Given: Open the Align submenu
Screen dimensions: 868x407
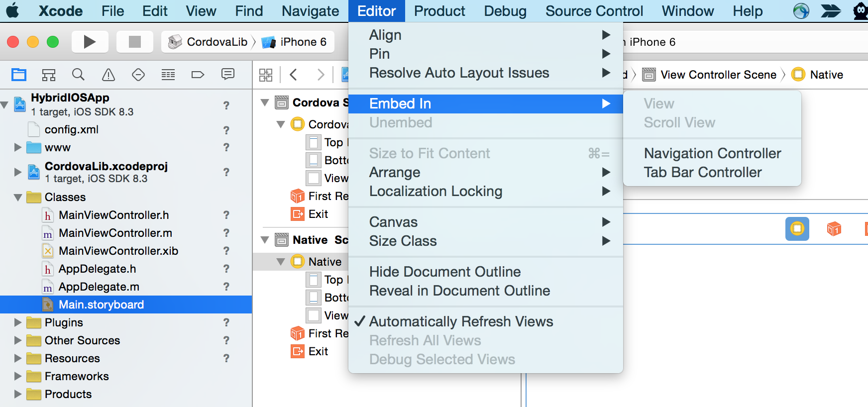Looking at the screenshot, I should (x=486, y=35).
